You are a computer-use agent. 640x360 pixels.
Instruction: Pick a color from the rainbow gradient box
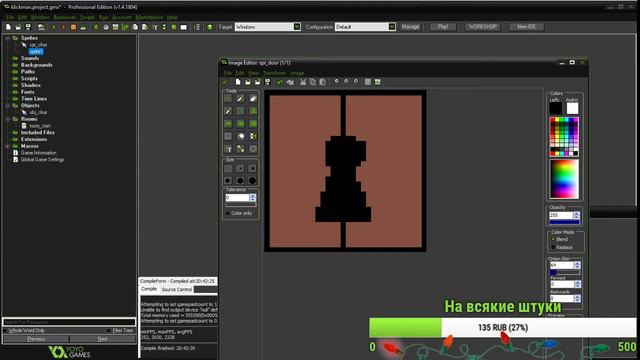tap(564, 179)
